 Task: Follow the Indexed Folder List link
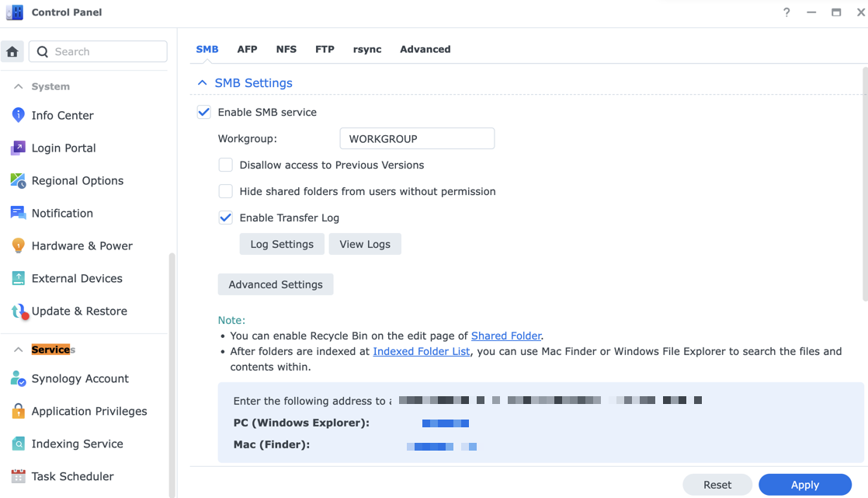(x=421, y=351)
